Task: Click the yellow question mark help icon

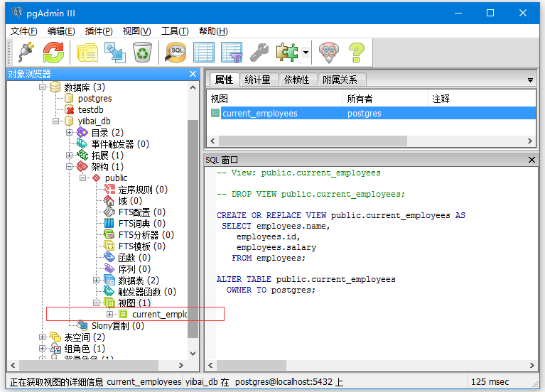Action: tap(356, 53)
